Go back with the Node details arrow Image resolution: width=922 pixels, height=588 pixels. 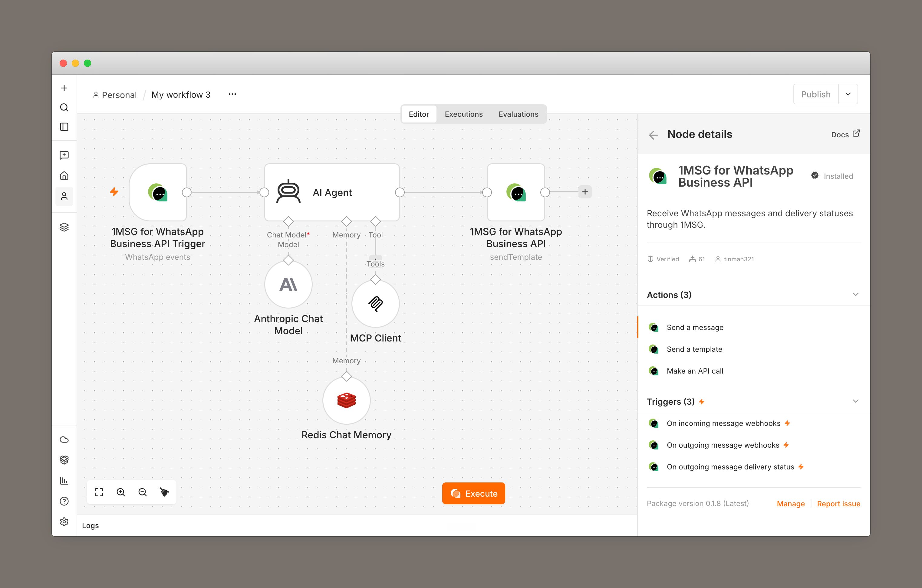(x=654, y=135)
